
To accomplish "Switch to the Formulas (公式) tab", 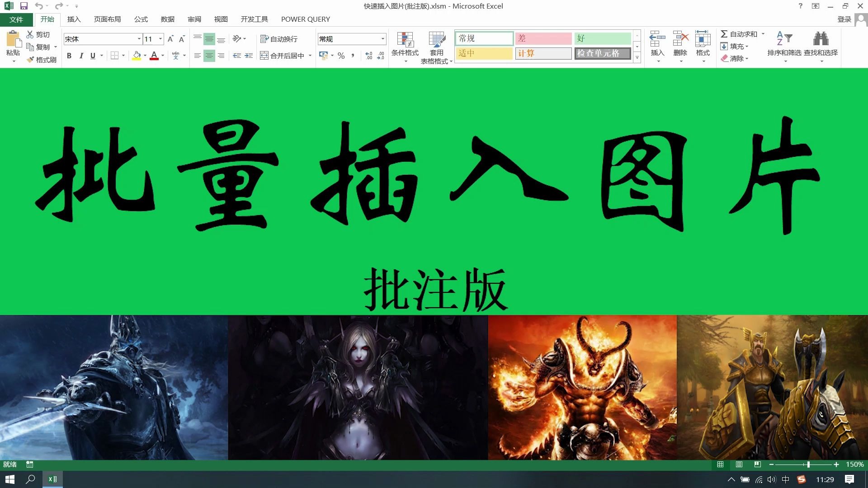I will point(141,19).
